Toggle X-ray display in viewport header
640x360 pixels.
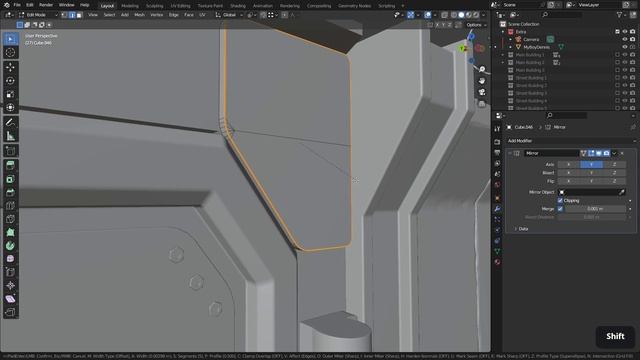(444, 15)
